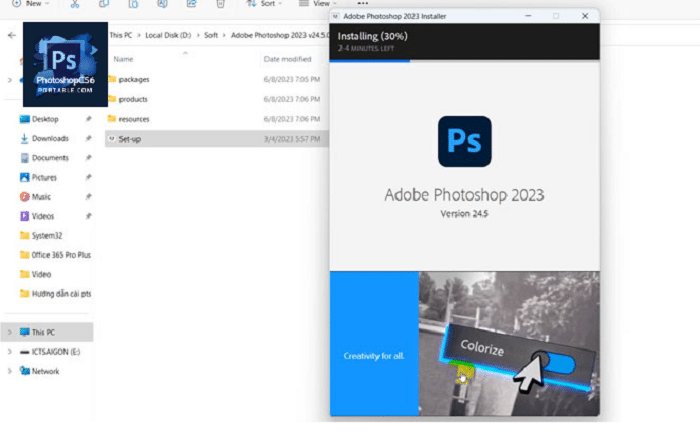Expand the This PC tree node
The image size is (700, 435).
tap(9, 332)
